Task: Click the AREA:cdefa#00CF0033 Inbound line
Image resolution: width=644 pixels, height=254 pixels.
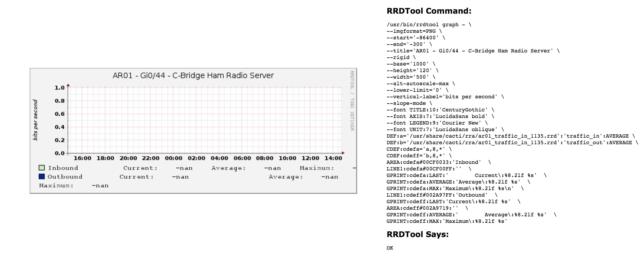Action: point(439,162)
